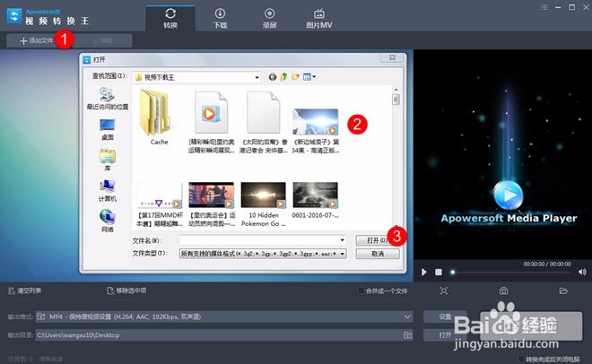Click the 设置 (Settings) button
The image size is (592, 364).
(x=445, y=316)
